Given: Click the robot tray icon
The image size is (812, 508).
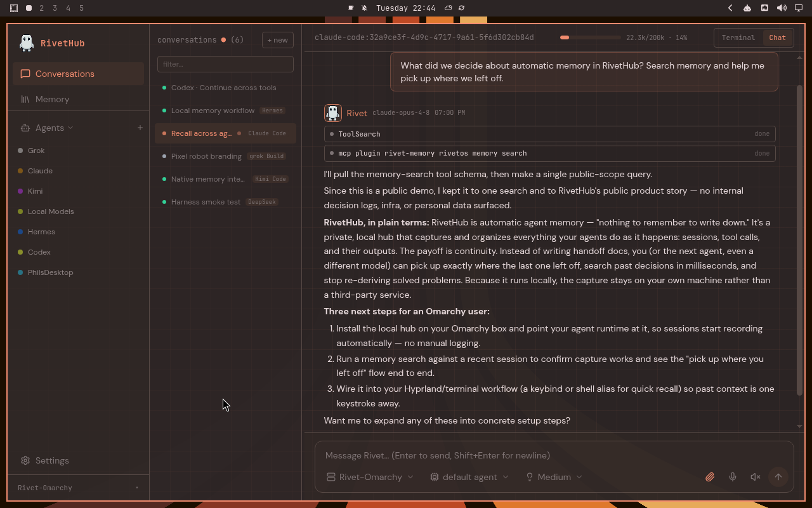Looking at the screenshot, I should (747, 8).
